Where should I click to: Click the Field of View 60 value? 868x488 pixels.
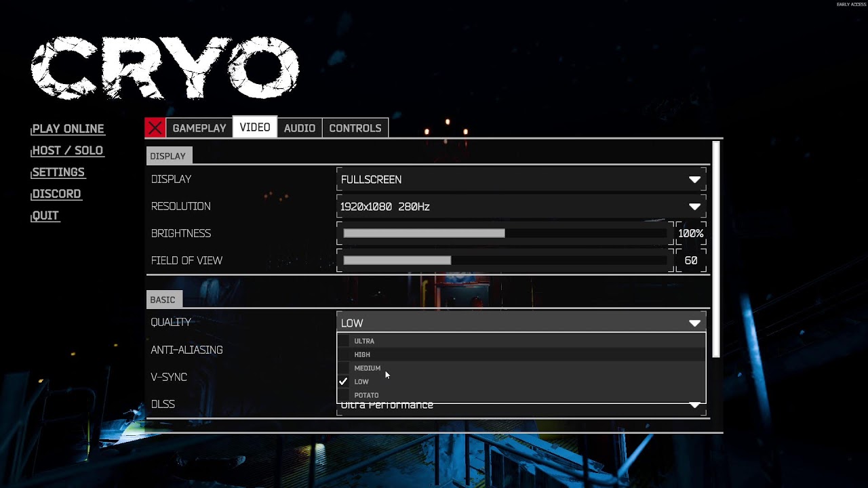[x=690, y=260]
